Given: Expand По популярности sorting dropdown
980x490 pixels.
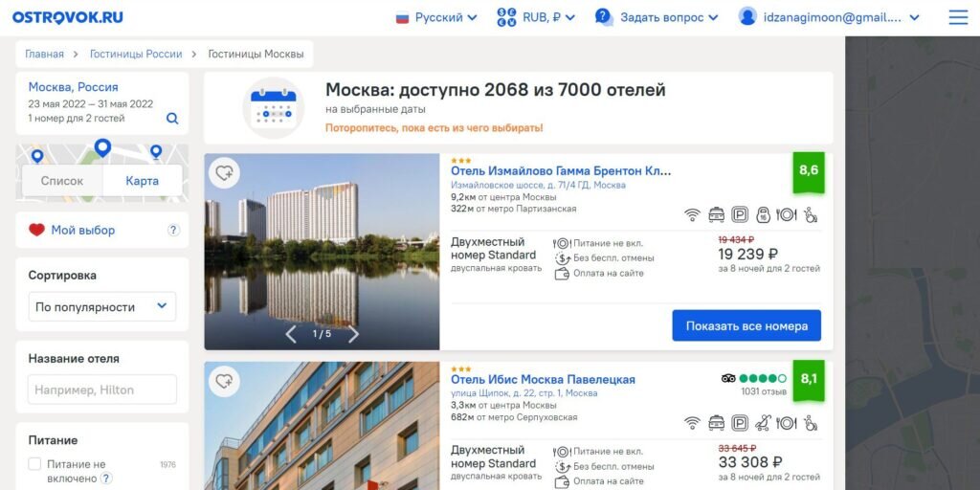Looking at the screenshot, I should (x=101, y=307).
